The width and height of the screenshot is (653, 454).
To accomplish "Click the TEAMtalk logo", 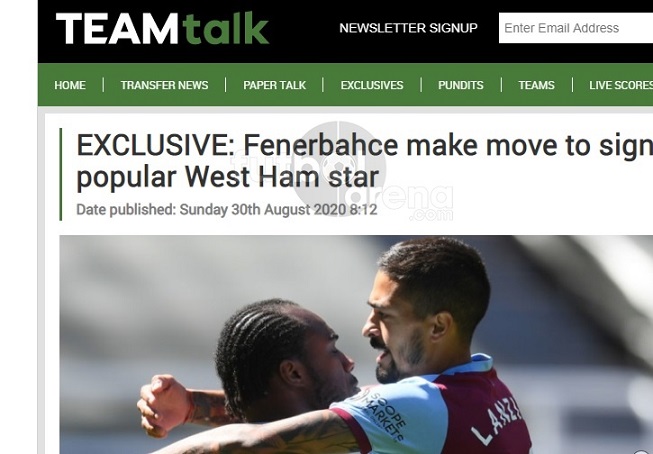I will (x=162, y=28).
